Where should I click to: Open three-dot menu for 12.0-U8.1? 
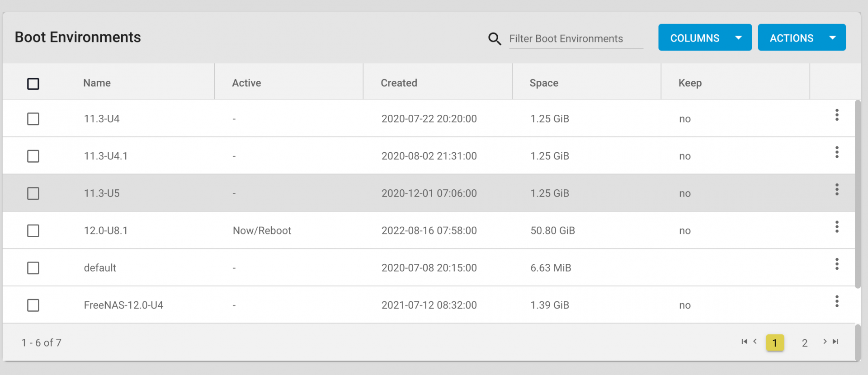[x=837, y=227]
